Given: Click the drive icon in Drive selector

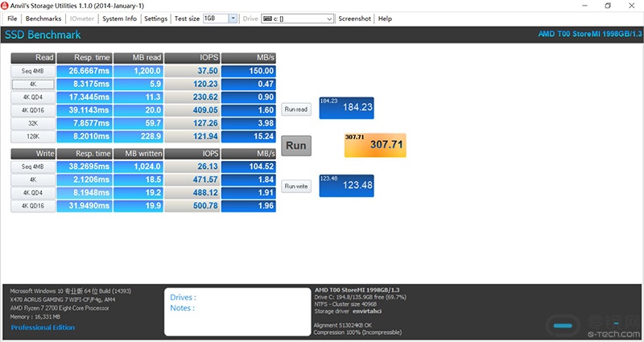Looking at the screenshot, I should tap(267, 19).
